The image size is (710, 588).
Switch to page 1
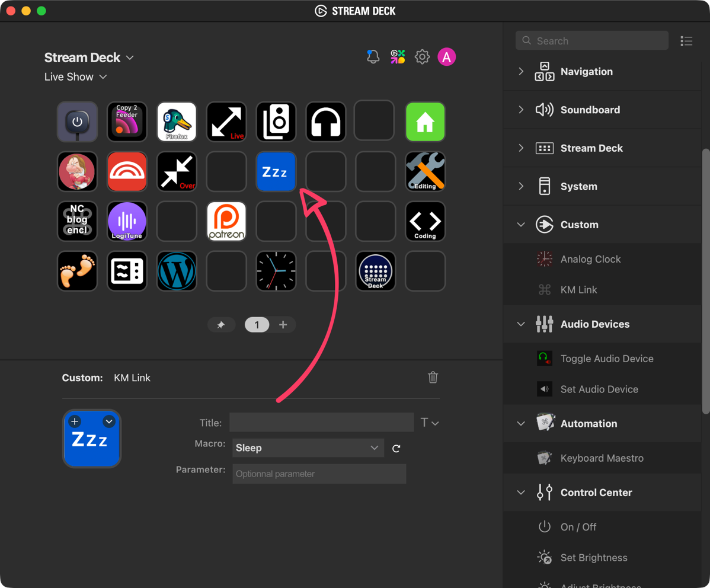point(257,325)
